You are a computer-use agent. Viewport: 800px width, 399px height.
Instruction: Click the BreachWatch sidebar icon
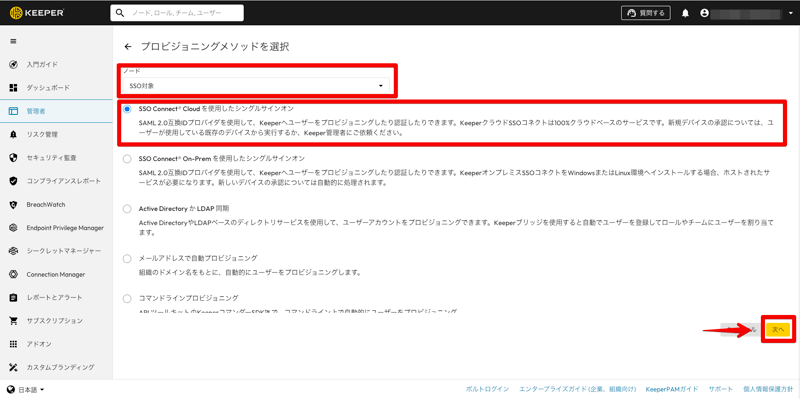tap(14, 205)
